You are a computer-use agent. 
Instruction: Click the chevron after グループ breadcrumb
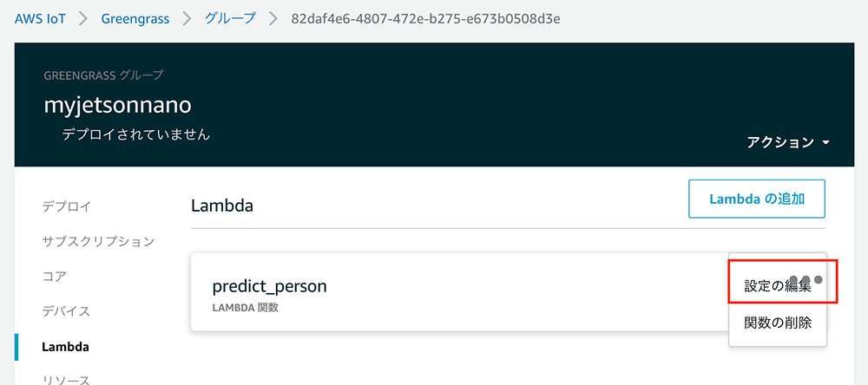(273, 18)
